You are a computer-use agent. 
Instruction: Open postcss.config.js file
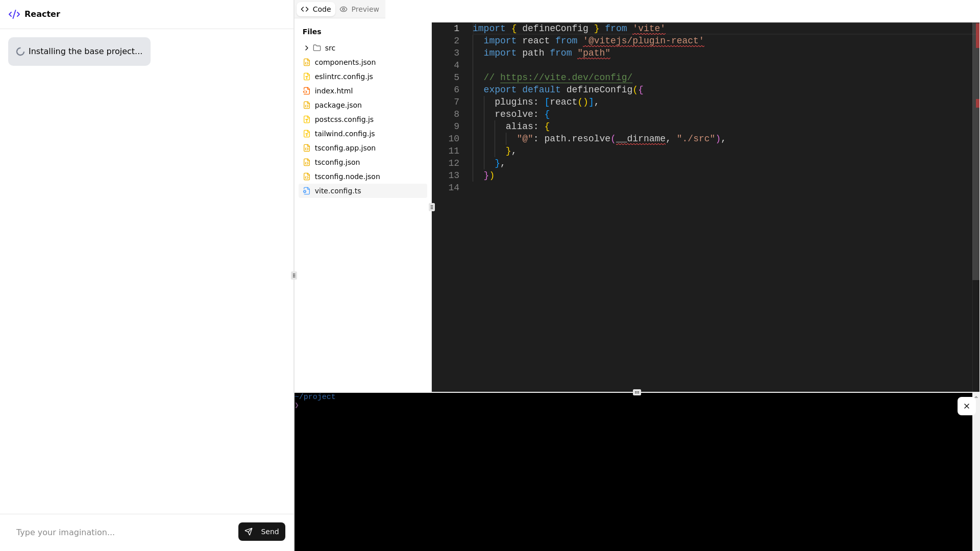click(363, 119)
